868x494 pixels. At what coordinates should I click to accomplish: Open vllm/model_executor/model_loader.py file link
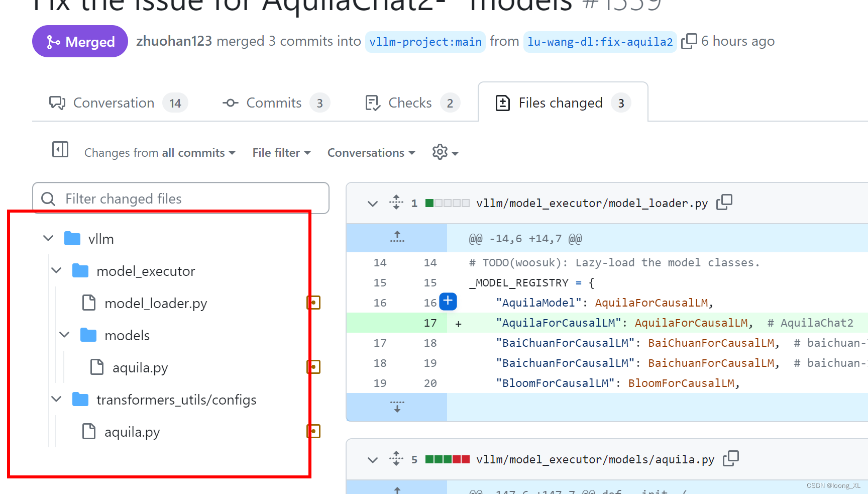click(592, 203)
